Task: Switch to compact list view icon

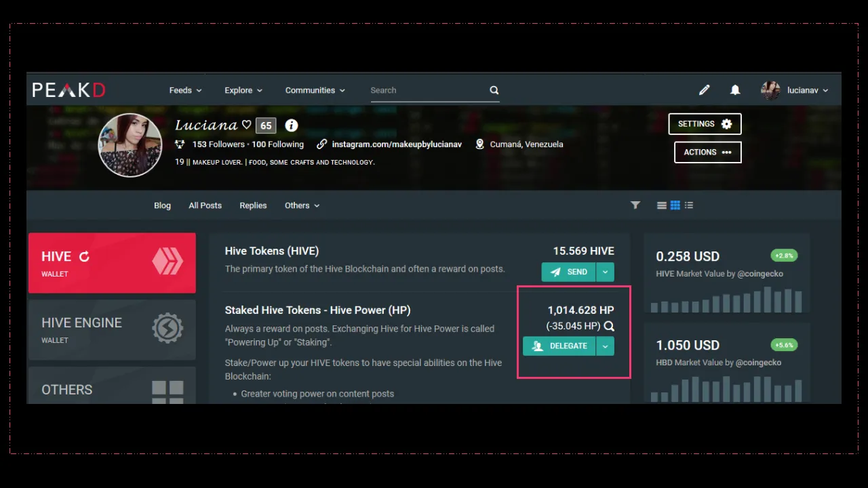Action: click(x=689, y=205)
